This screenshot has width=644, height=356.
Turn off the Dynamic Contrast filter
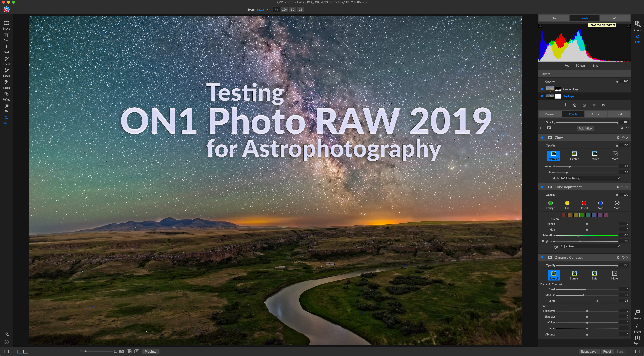(542, 257)
